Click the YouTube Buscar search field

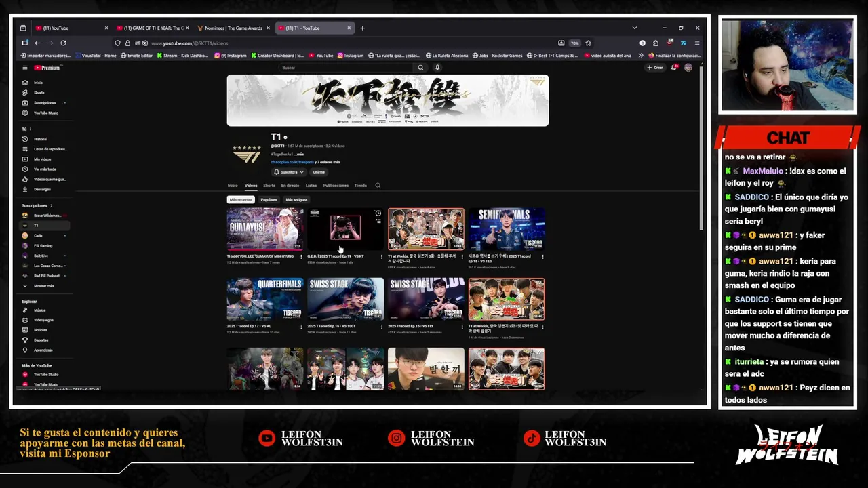tap(346, 68)
